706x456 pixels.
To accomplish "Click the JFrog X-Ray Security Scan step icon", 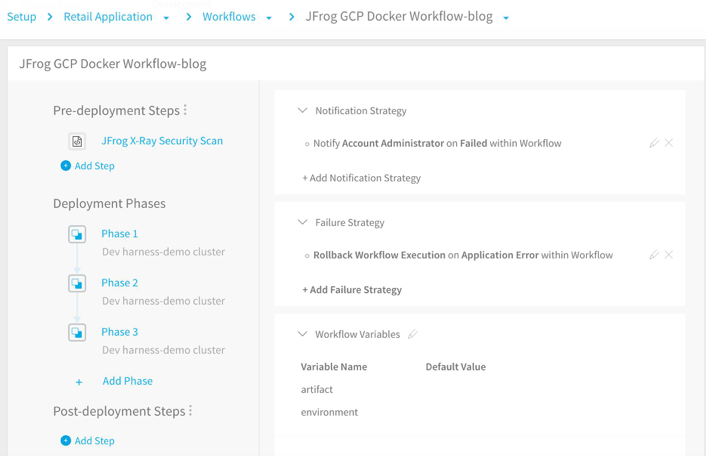I will click(77, 141).
